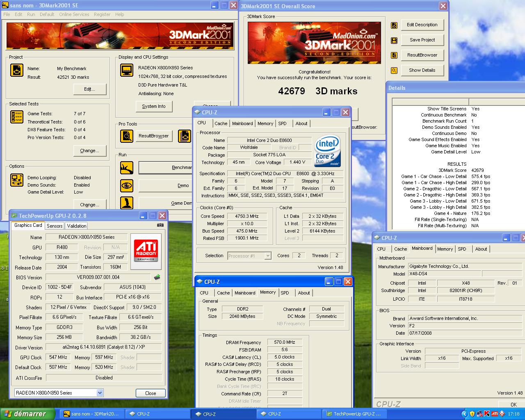Screen dimensions: 525x420
Task: Click the Show Details button
Action: pyautogui.click(x=422, y=70)
